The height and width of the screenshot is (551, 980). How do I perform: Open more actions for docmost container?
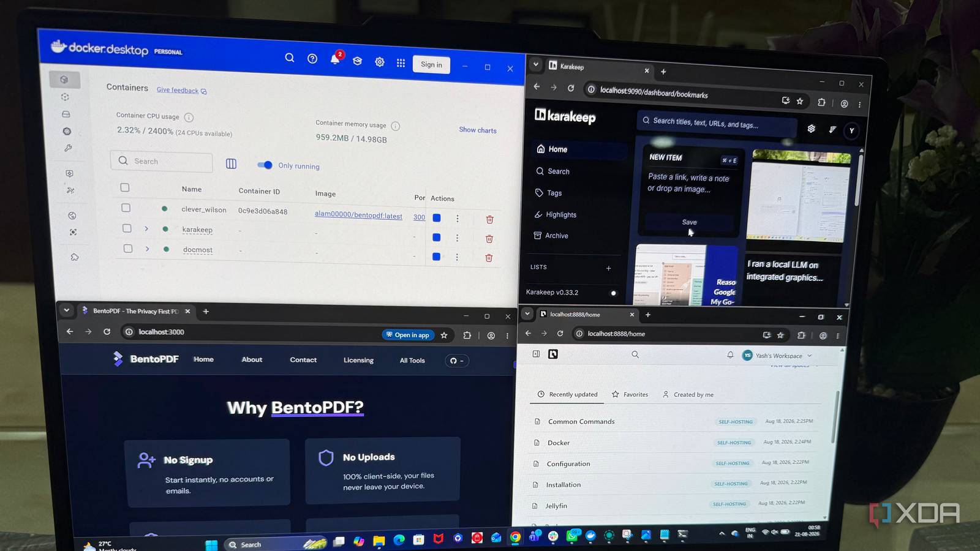(457, 257)
